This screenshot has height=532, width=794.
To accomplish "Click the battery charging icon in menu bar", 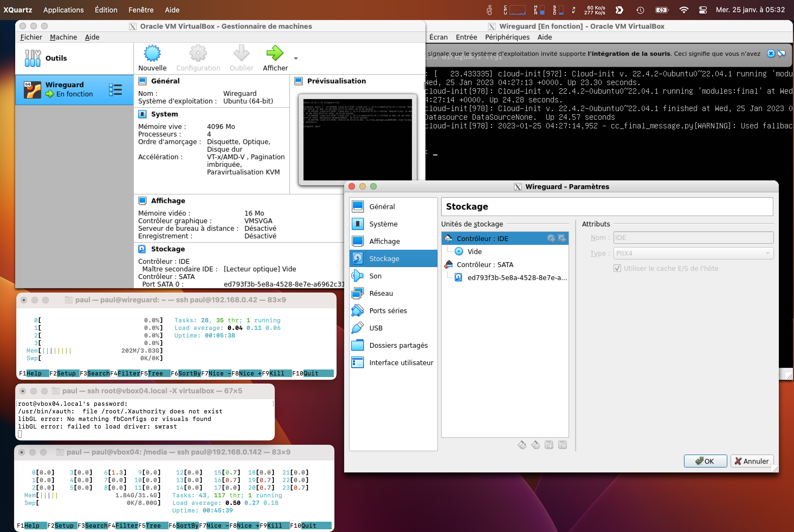I will (x=661, y=10).
